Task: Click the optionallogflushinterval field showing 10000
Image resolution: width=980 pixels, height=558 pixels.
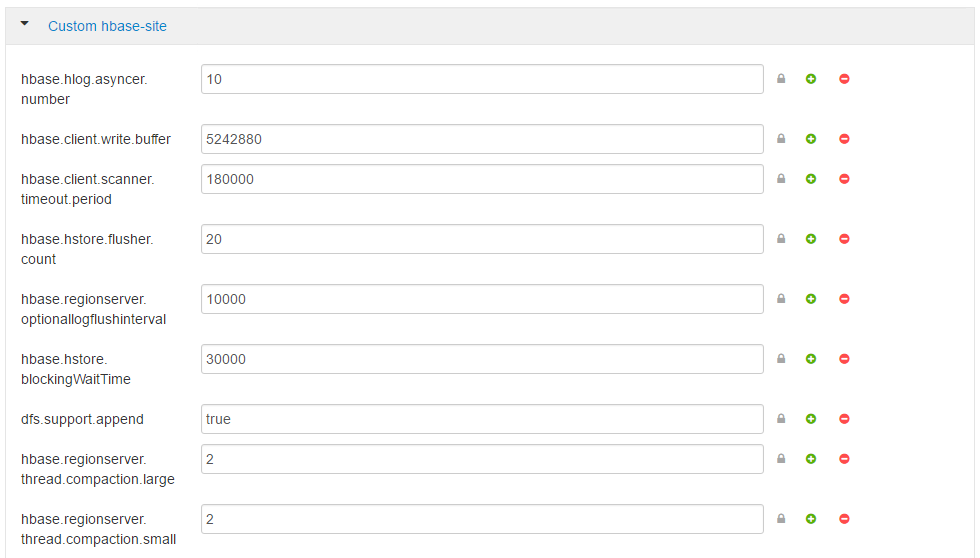Action: coord(482,299)
